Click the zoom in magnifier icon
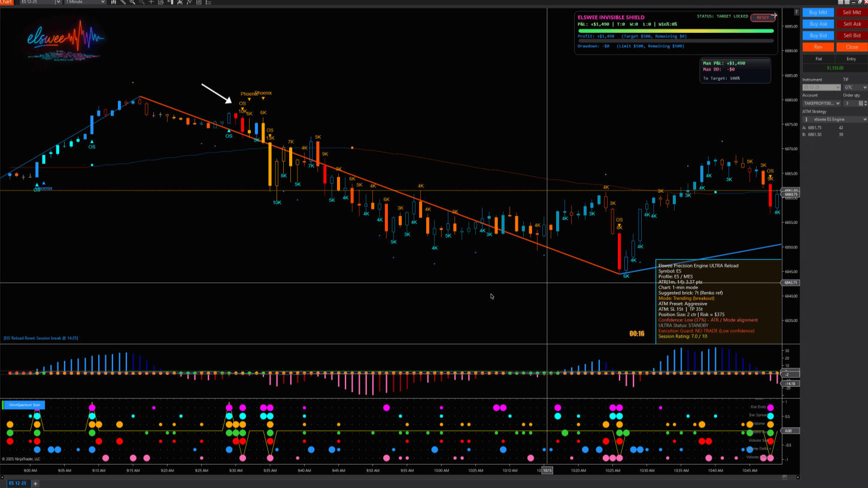This screenshot has width=868, height=488. [132, 2]
